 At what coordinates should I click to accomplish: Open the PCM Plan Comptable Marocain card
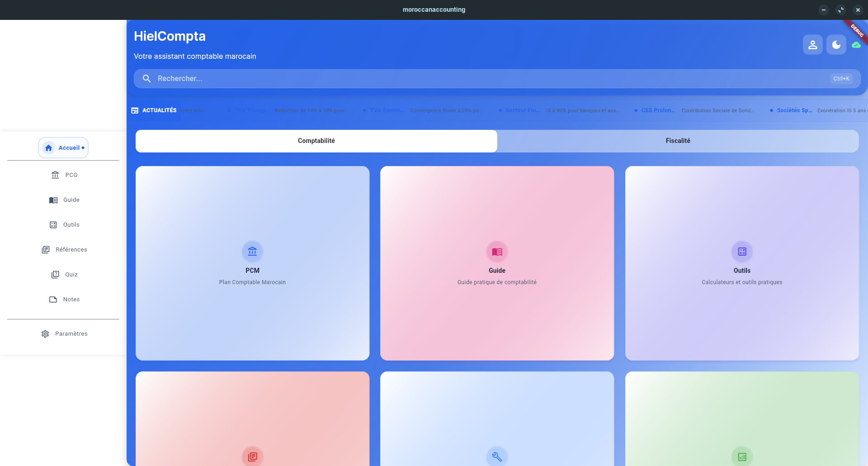252,263
